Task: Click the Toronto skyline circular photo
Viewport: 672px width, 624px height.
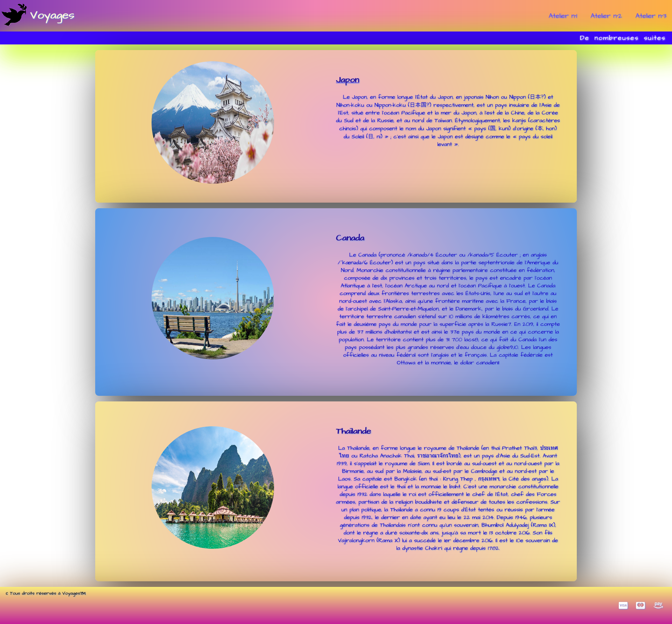Action: click(213, 298)
